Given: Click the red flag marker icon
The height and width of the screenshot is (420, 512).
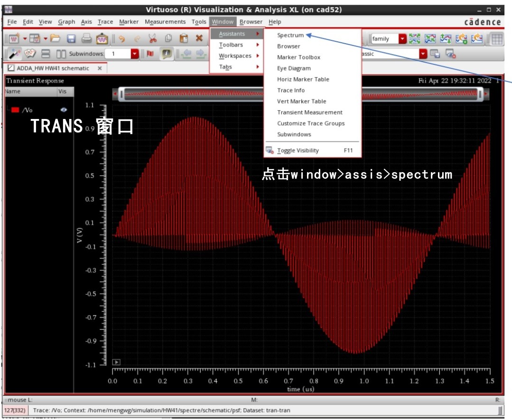Looking at the screenshot, I should (150, 54).
